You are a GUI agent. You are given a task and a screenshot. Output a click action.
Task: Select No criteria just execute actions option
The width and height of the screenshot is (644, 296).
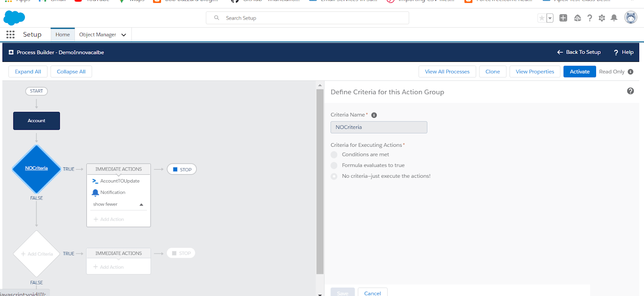point(334,176)
